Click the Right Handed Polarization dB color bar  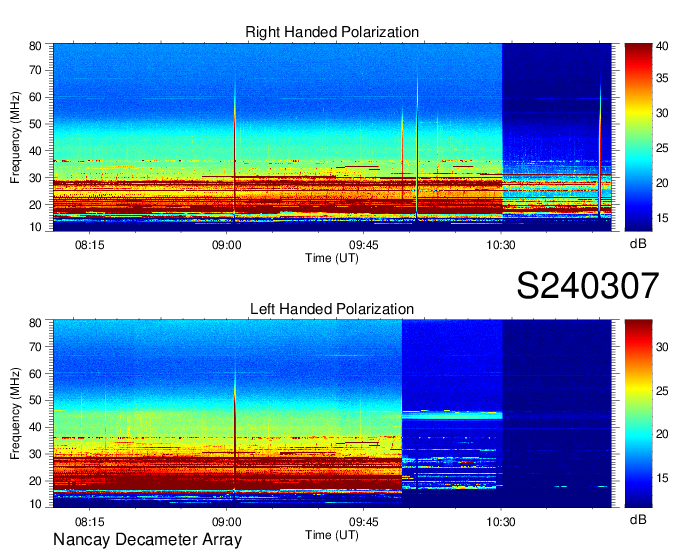[x=638, y=137]
